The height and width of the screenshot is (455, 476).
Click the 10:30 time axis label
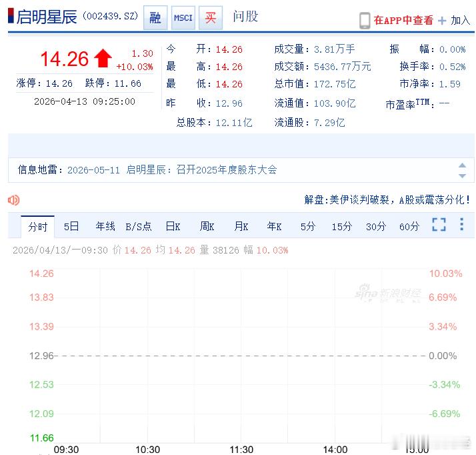pos(147,450)
